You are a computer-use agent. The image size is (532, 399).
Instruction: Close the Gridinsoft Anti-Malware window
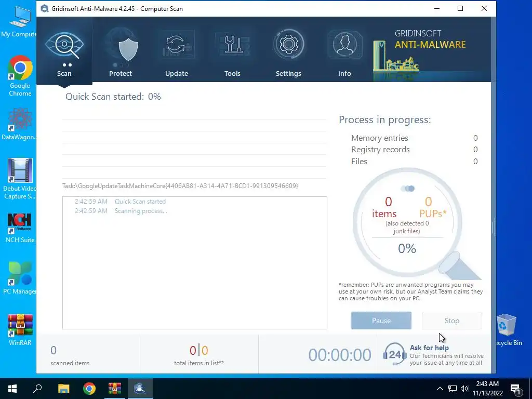pos(484,8)
